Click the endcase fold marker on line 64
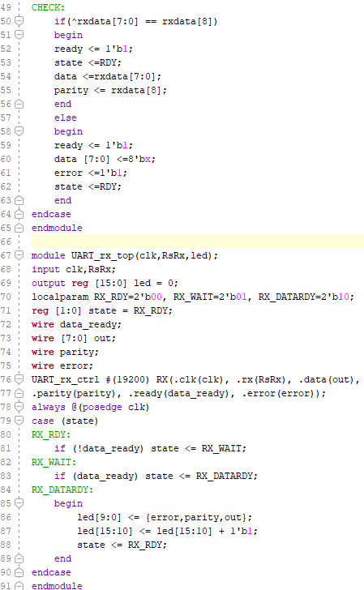Viewport: 364px width, 590px height. pos(19,214)
